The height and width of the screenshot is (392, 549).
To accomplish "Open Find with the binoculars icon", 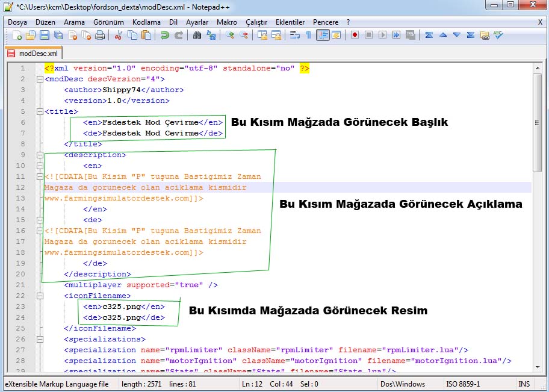I will point(197,36).
